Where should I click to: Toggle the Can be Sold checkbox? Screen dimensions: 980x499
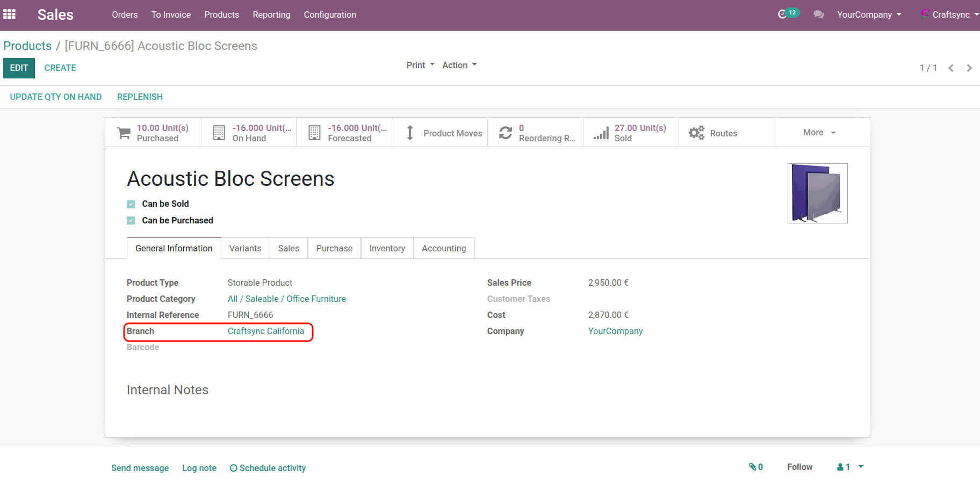131,204
